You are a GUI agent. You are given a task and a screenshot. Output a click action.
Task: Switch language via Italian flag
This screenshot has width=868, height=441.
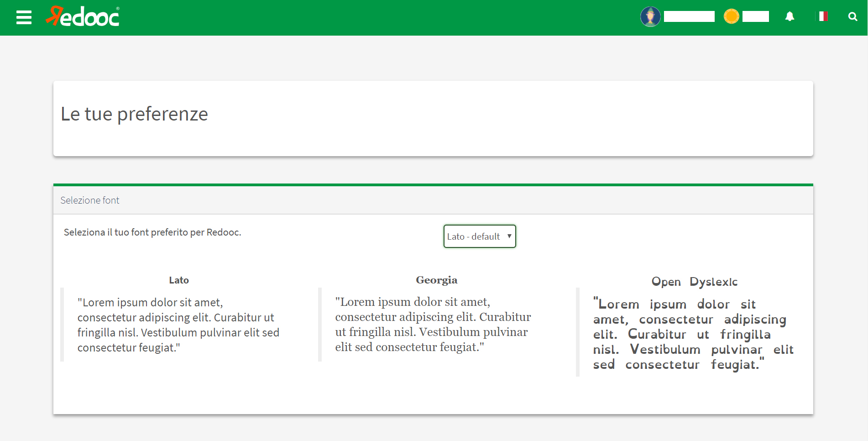pyautogui.click(x=823, y=16)
